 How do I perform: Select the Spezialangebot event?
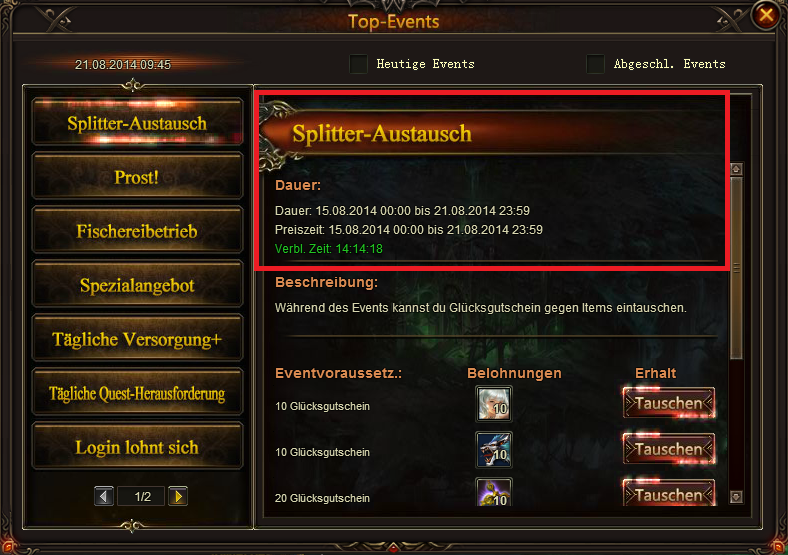pos(137,285)
